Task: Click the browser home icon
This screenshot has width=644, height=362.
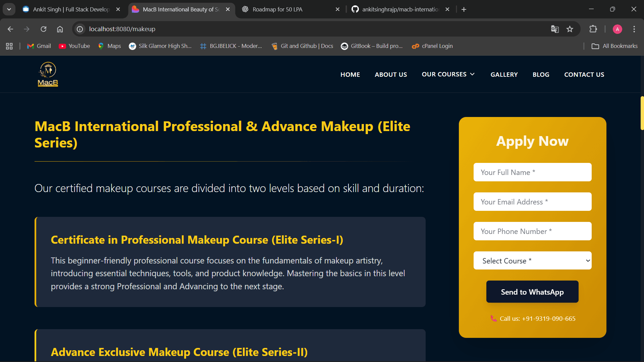Action: click(x=60, y=29)
